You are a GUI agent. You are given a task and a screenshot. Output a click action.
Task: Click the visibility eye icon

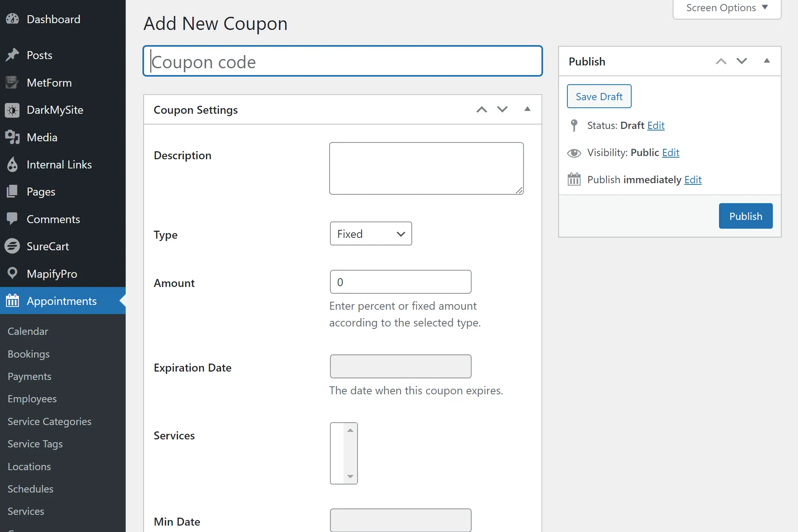[574, 152]
